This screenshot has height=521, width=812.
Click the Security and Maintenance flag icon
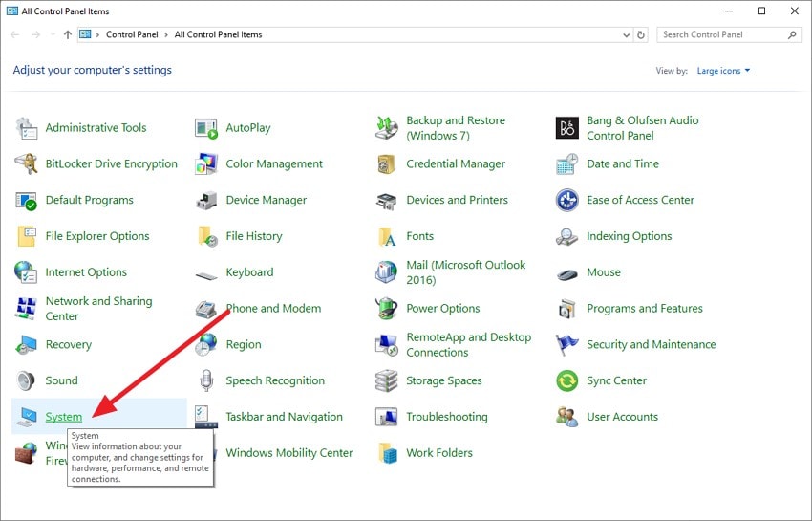click(x=567, y=345)
